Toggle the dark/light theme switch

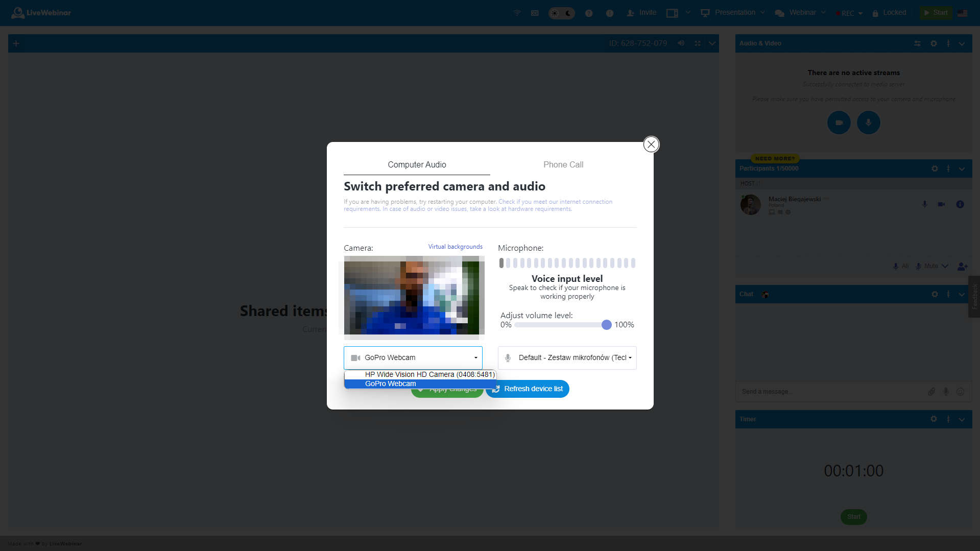coord(561,13)
